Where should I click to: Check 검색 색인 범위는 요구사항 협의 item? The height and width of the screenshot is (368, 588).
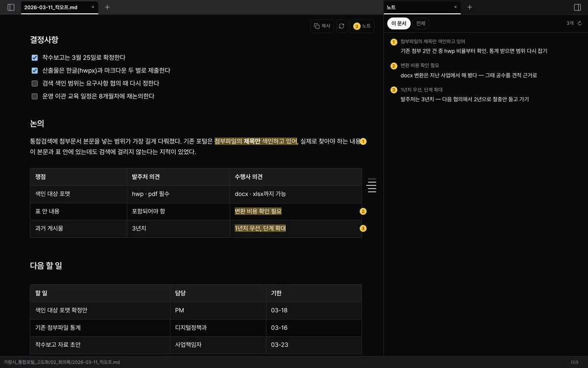click(35, 83)
